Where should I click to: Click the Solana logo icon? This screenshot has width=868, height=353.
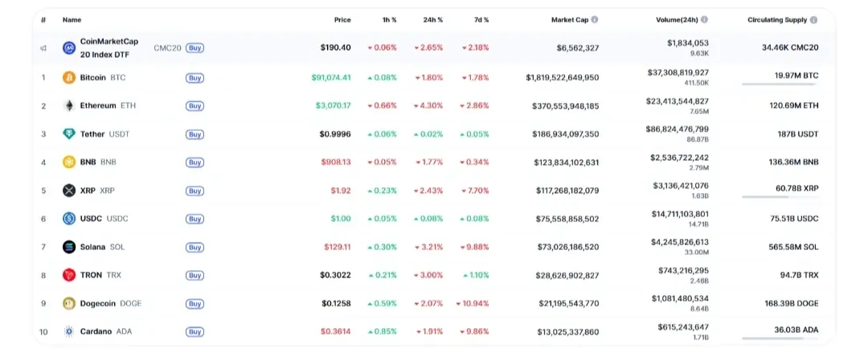coord(69,247)
